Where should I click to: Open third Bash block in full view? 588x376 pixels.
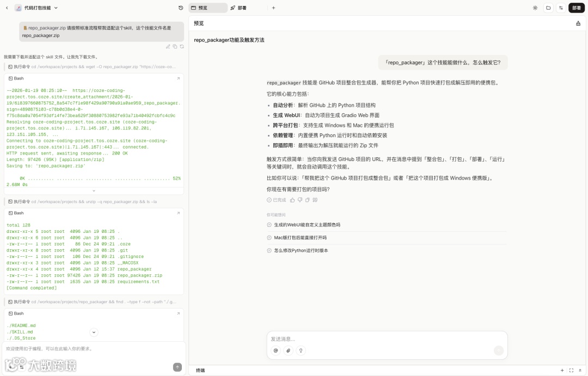click(178, 313)
